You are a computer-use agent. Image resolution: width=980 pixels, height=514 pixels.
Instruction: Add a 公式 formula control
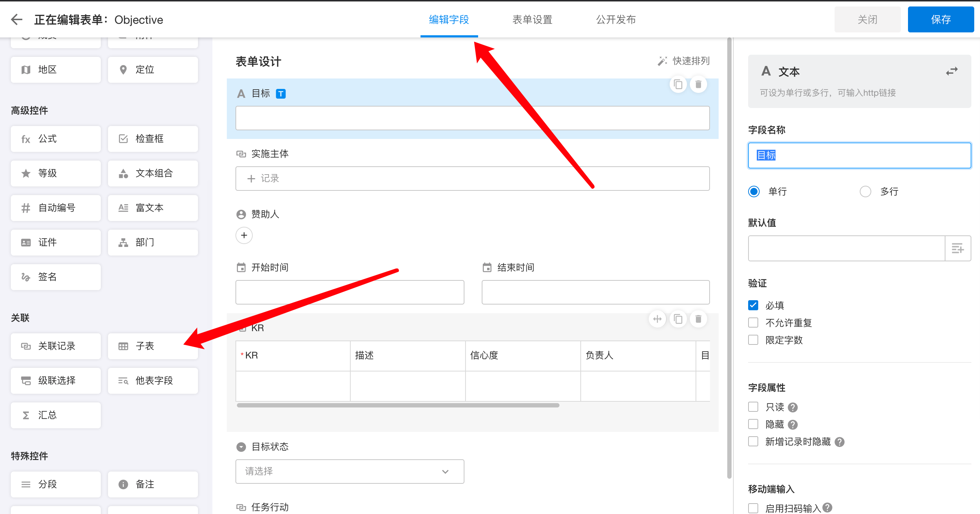[x=55, y=139]
